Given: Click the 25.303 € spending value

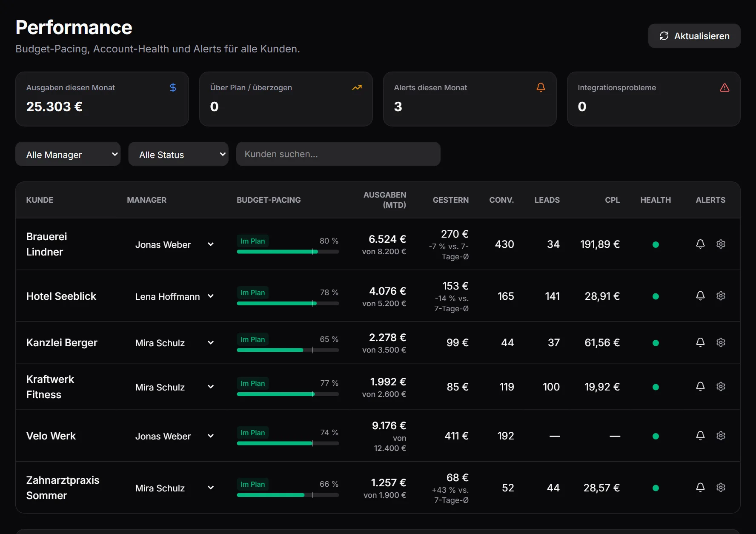Looking at the screenshot, I should (54, 106).
